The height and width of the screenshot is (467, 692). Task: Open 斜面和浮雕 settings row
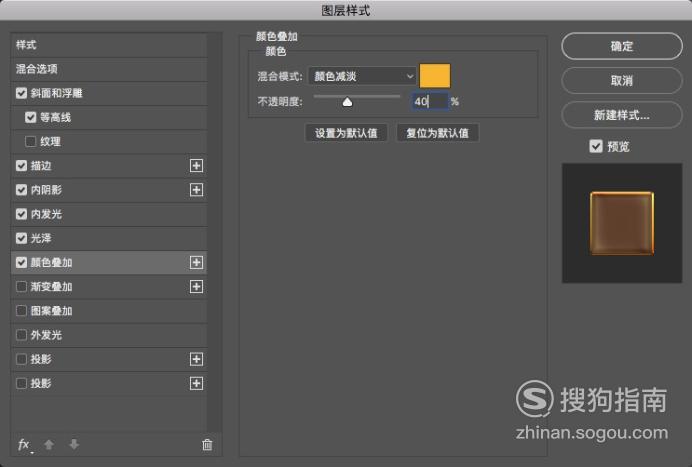pos(109,93)
